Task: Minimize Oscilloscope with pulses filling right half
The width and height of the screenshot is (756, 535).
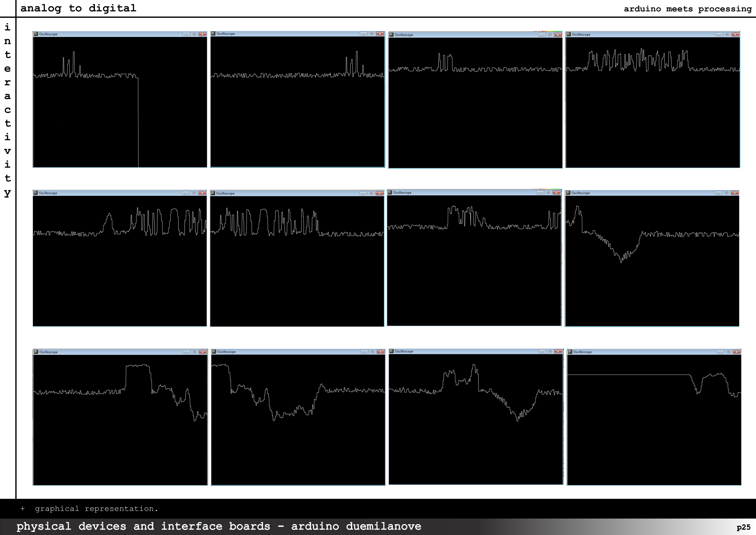Action: coord(186,193)
